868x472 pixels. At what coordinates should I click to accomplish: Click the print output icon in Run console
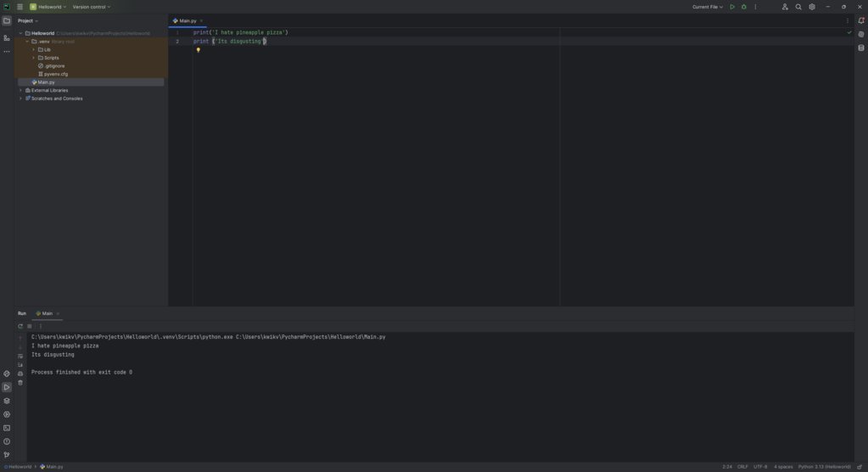pos(20,374)
